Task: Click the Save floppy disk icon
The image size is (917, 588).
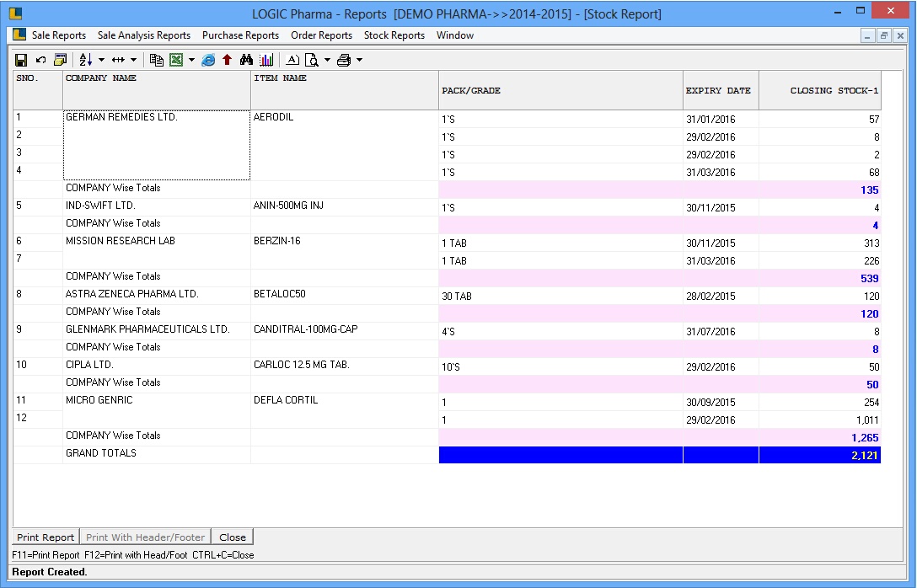Action: [x=21, y=60]
